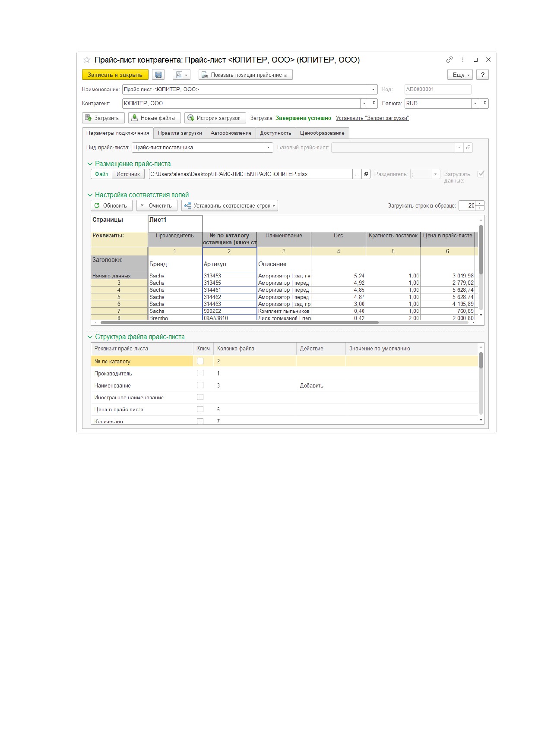Select the Файл toggle option
Image resolution: width=535 pixels, height=756 pixels.
(101, 174)
